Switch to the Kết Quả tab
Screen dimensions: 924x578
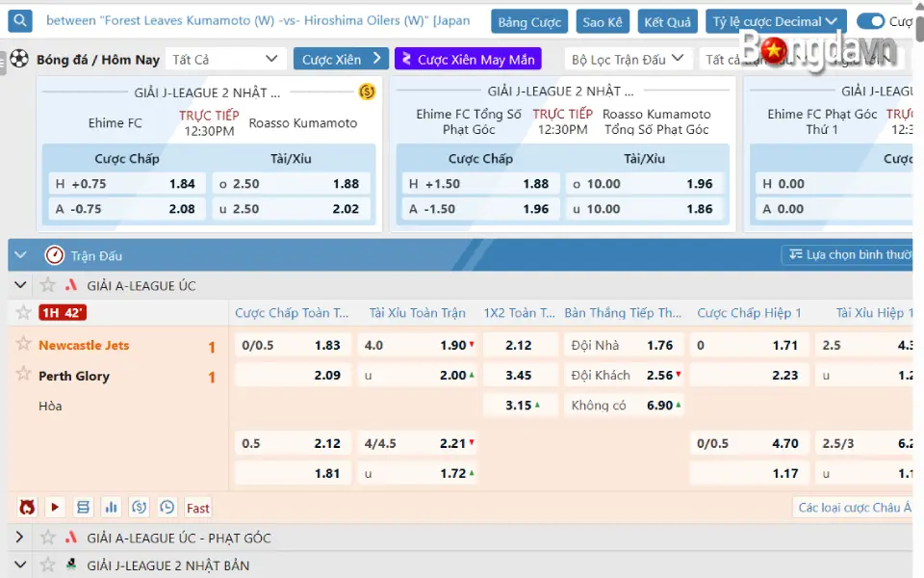click(667, 20)
